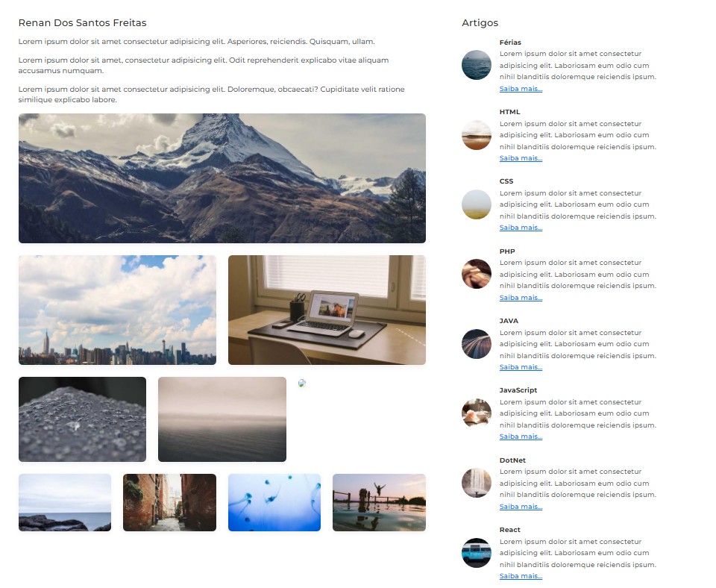This screenshot has height=588, width=716.
Task: Click the HTML article round avatar image
Action: (477, 135)
